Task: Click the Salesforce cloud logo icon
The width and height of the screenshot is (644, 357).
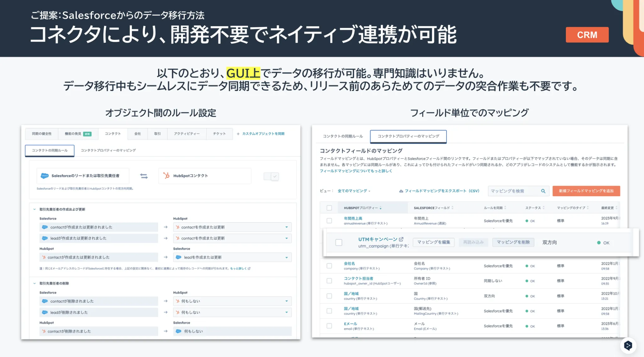Action: (44, 176)
